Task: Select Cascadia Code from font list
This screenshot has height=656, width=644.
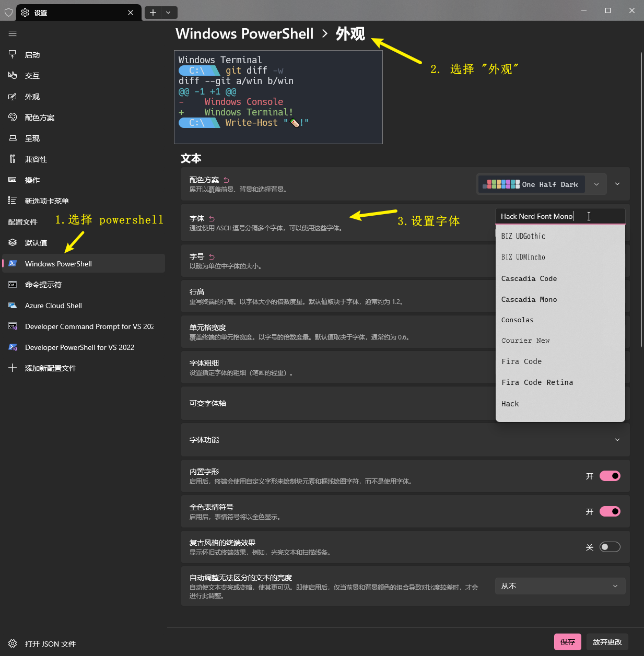Action: pyautogui.click(x=529, y=278)
